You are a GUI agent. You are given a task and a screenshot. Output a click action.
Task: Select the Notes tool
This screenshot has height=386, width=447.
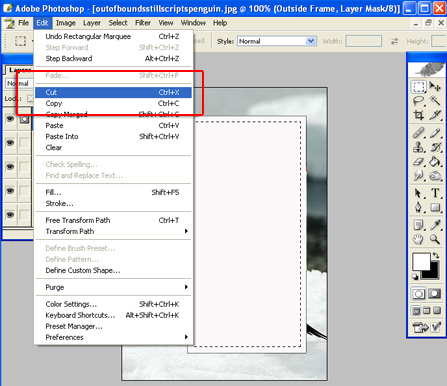coord(419,225)
